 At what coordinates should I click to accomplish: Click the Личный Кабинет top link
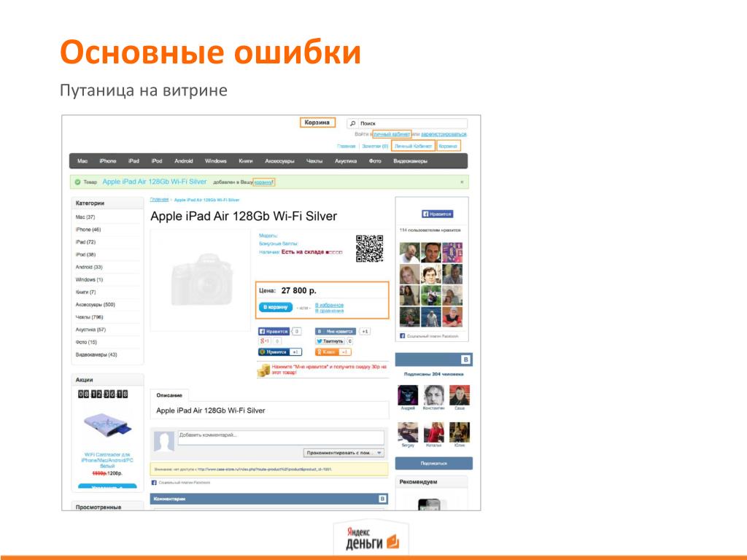click(x=413, y=146)
